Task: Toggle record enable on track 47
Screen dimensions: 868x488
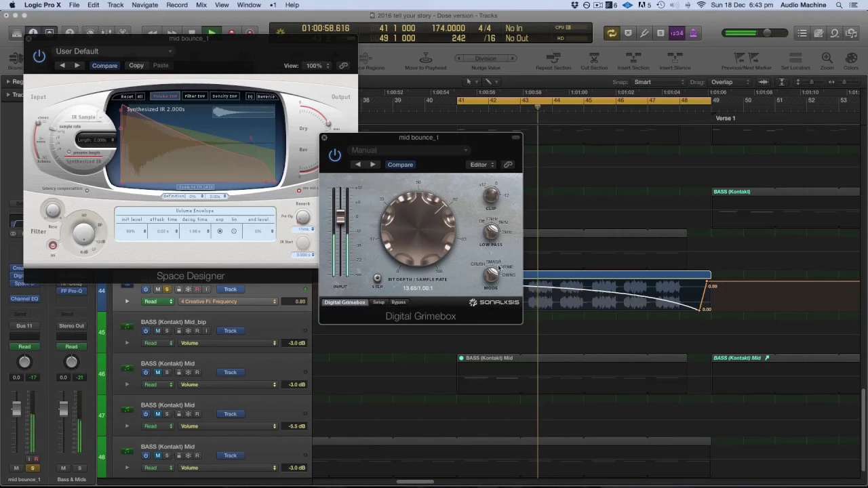Action: pyautogui.click(x=197, y=414)
